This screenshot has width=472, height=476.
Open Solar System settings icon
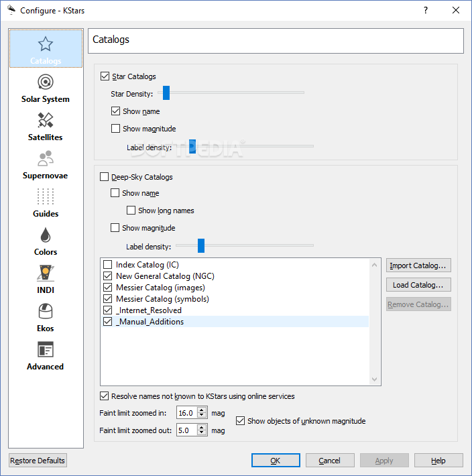46,82
